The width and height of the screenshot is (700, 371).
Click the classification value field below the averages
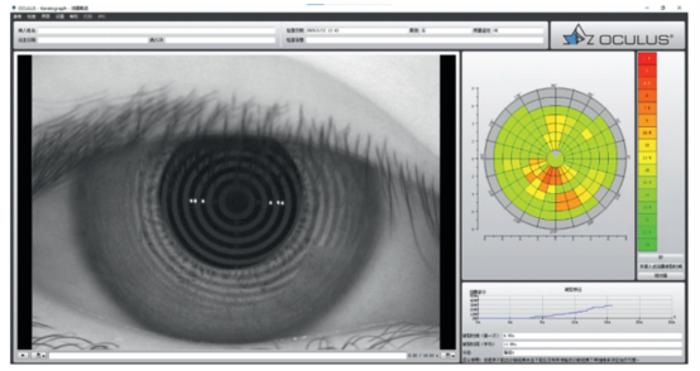(592, 353)
